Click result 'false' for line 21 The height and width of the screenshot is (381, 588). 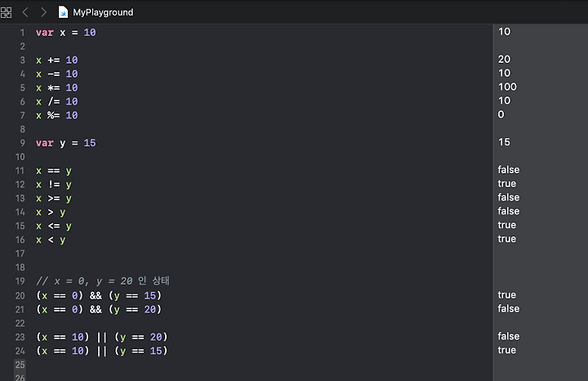(509, 308)
